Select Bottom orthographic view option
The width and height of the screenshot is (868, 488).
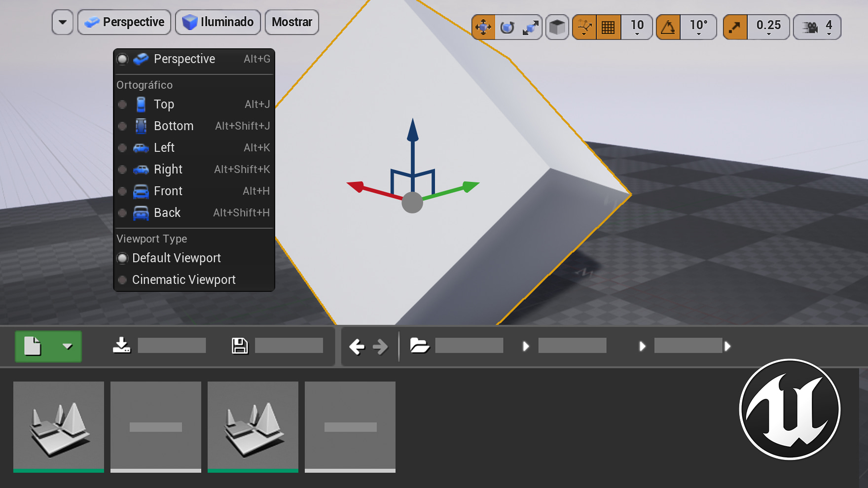coord(194,126)
